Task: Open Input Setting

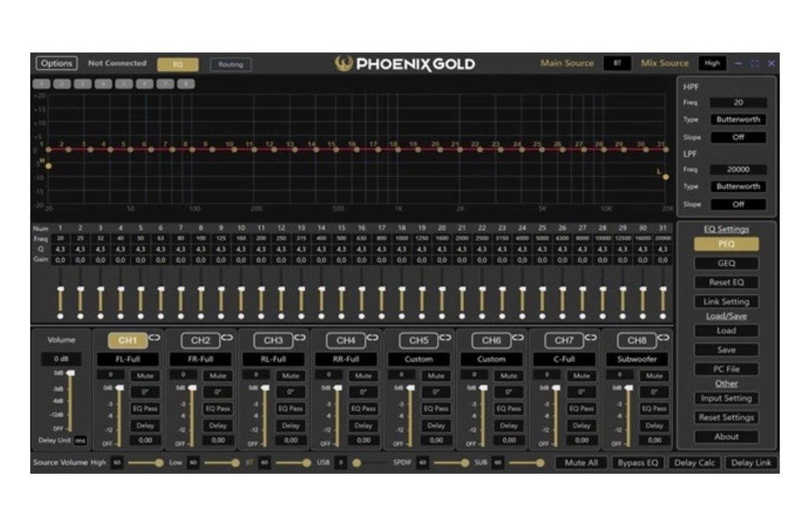Action: (x=726, y=398)
